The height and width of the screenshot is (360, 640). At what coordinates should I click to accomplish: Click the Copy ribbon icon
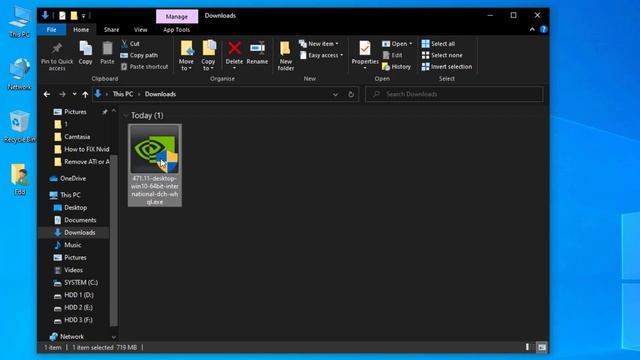(85, 53)
